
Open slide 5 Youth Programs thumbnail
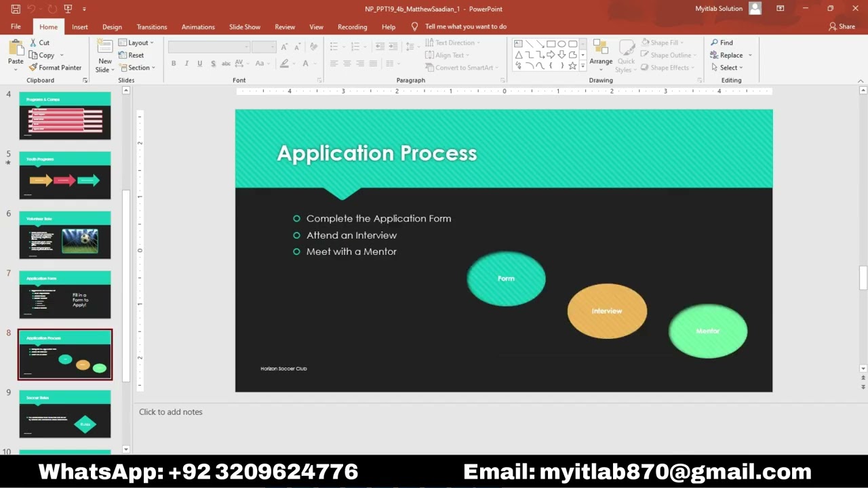65,176
